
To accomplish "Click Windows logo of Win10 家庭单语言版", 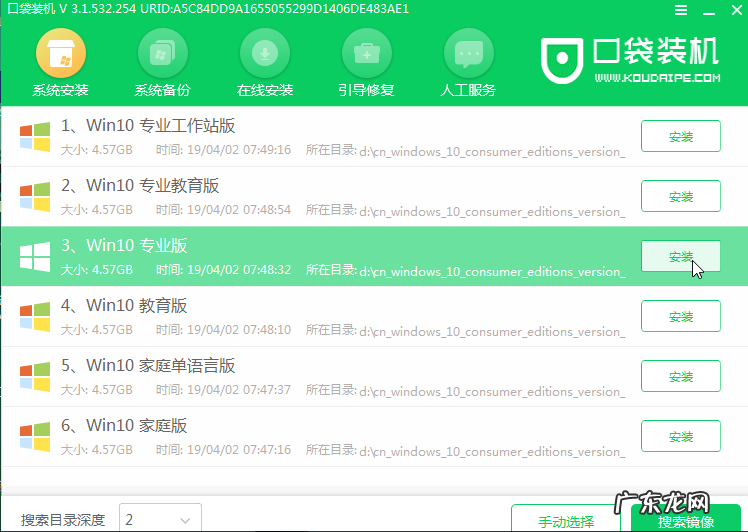I will tap(35, 377).
